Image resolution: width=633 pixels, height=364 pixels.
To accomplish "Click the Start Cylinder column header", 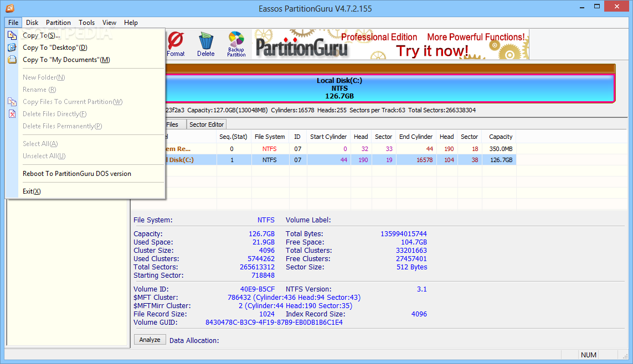I will (328, 137).
